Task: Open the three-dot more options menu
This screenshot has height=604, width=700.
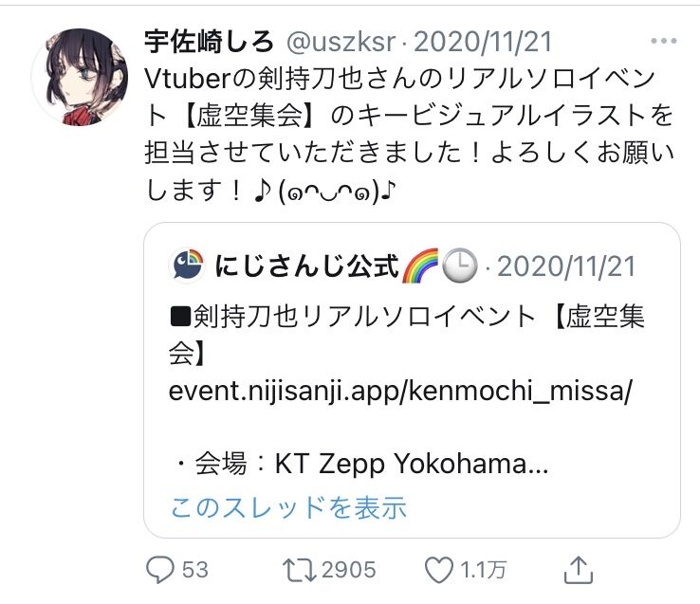Action: pos(663,42)
